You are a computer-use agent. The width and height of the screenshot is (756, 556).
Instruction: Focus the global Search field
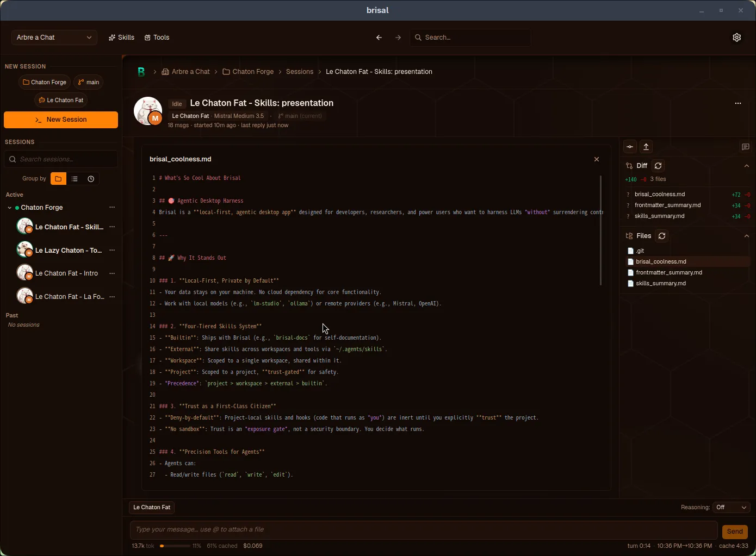[470, 38]
